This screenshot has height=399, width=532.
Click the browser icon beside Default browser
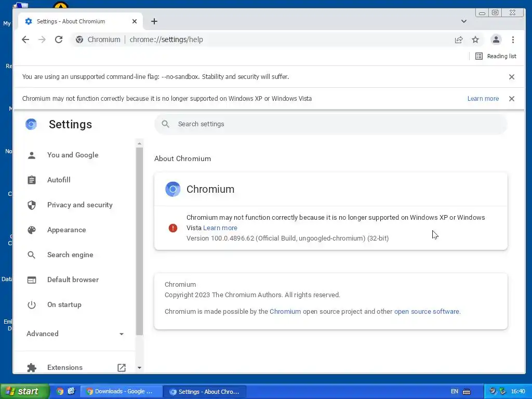[x=32, y=280]
